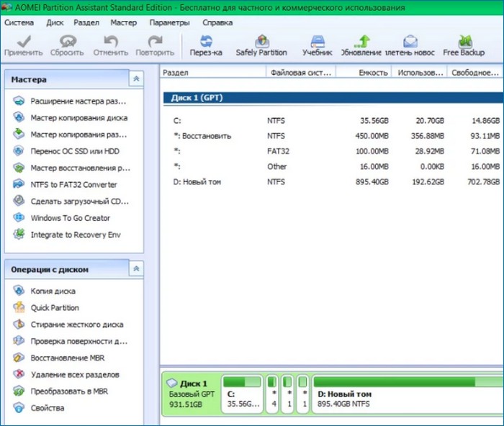Viewport: 504px width, 426px height.
Task: Collapse the Мастера panel
Action: [x=135, y=79]
